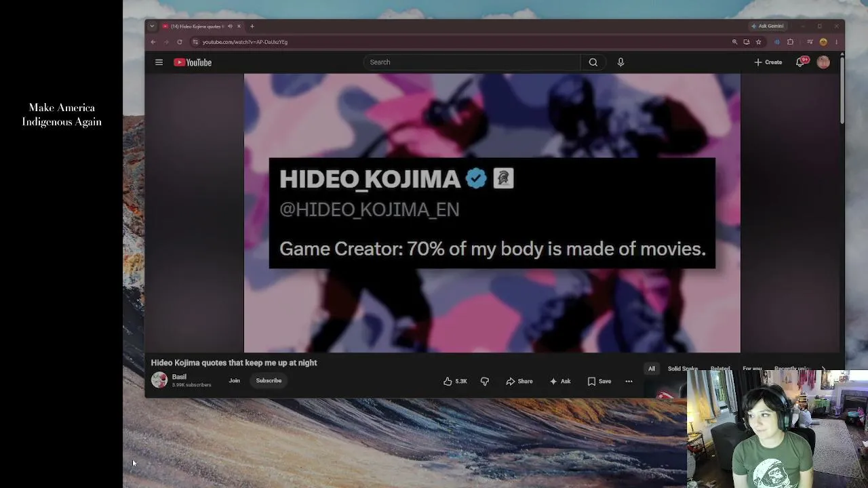The width and height of the screenshot is (868, 488).
Task: Join Basil's channel membership
Action: [x=235, y=381]
